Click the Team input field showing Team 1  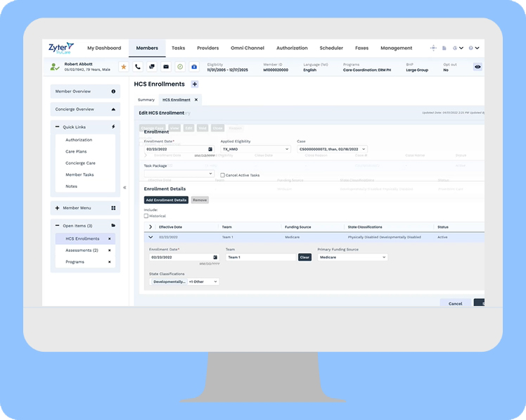(x=260, y=257)
